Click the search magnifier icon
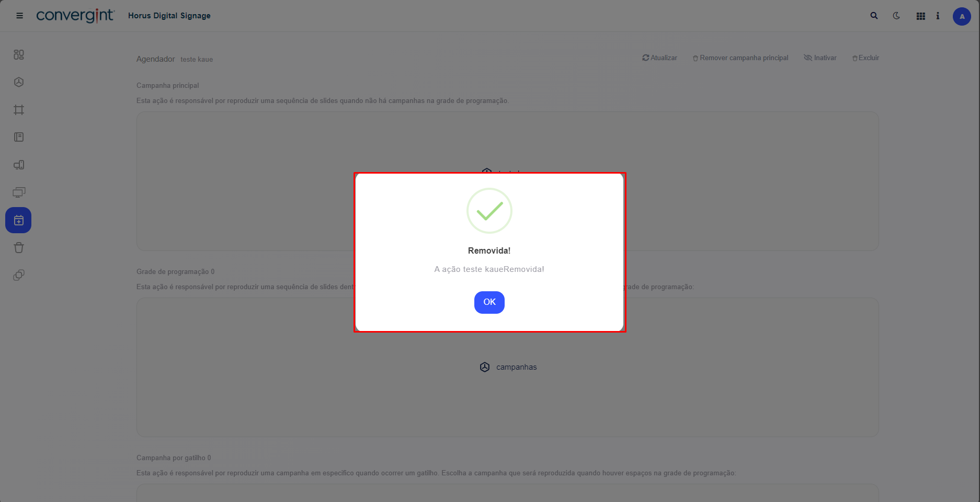Image resolution: width=980 pixels, height=502 pixels. click(874, 16)
